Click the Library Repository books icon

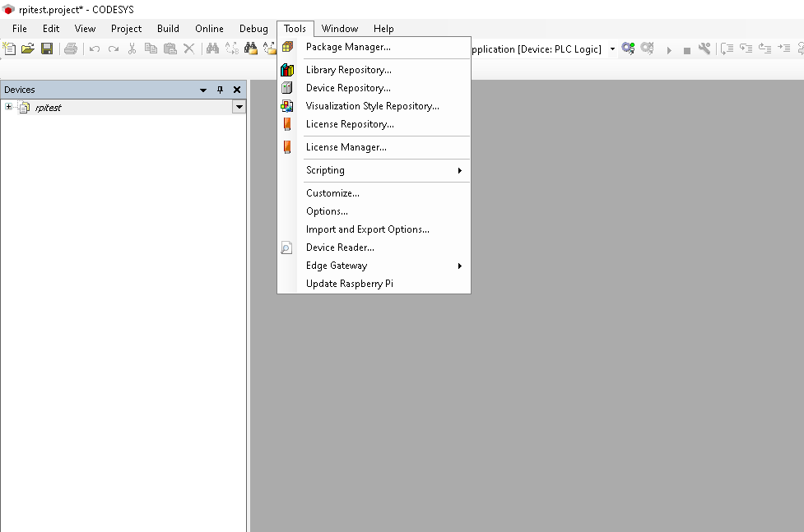287,70
